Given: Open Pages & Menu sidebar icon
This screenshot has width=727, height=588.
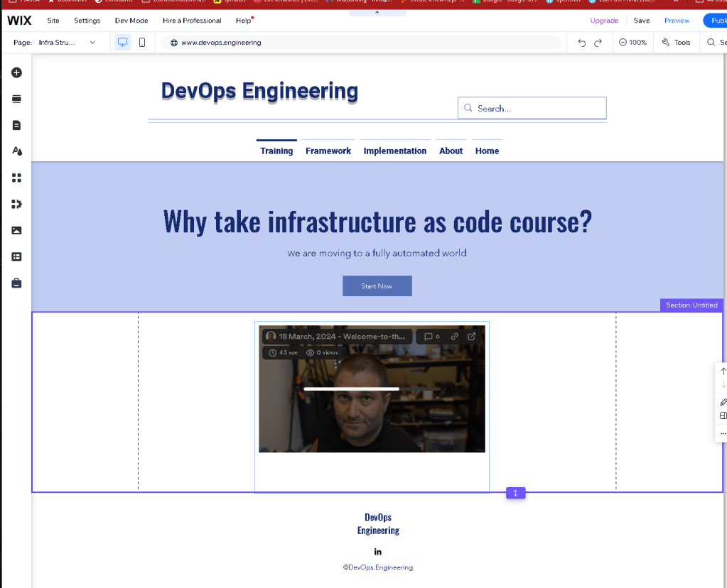Looking at the screenshot, I should click(x=16, y=125).
